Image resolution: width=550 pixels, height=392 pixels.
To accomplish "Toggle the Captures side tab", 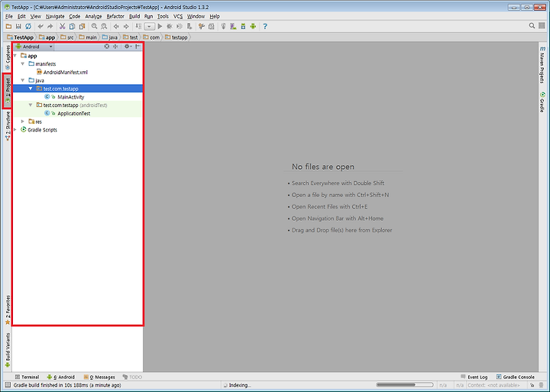I will [x=8, y=57].
